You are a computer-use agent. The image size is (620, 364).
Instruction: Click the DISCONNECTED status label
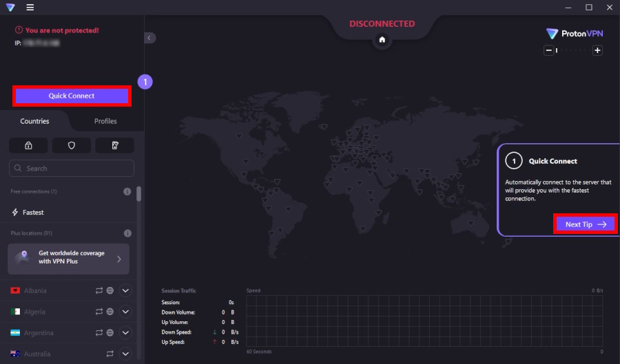(x=382, y=23)
